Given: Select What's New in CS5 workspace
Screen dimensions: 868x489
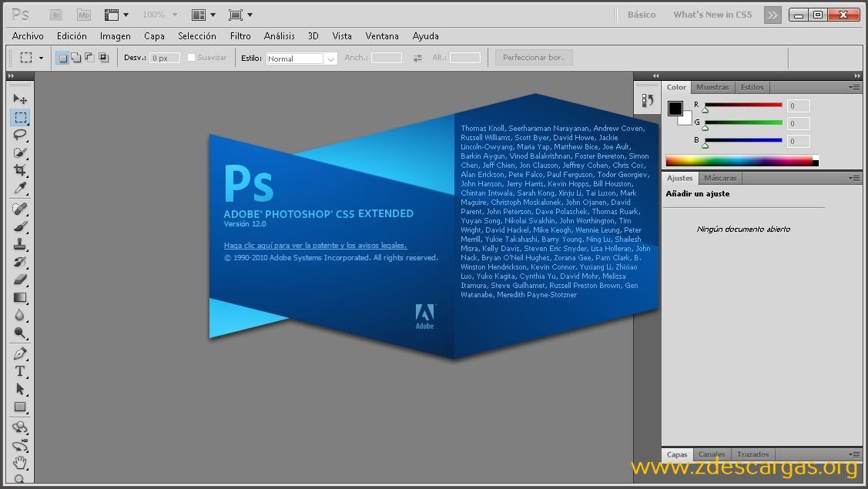Looking at the screenshot, I should pos(712,15).
